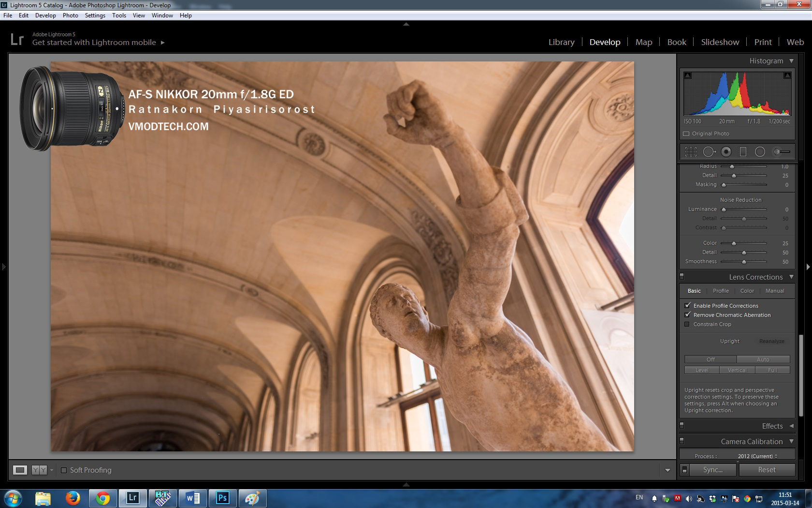812x508 pixels.
Task: Adjust the Color noise reduction slider
Action: (734, 243)
